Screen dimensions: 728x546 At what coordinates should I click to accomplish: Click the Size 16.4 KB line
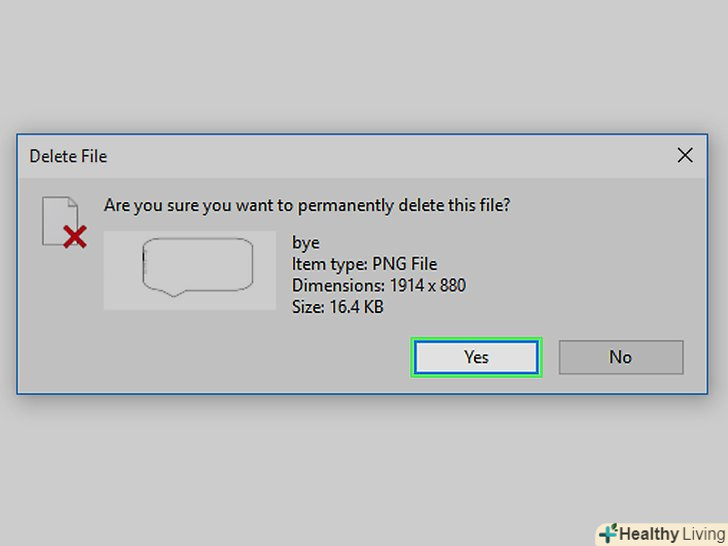coord(337,307)
